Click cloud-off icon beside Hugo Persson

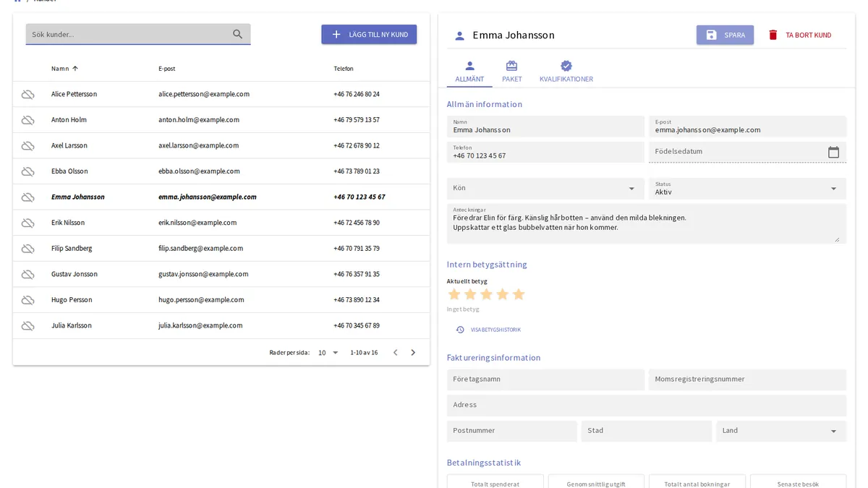[27, 300]
